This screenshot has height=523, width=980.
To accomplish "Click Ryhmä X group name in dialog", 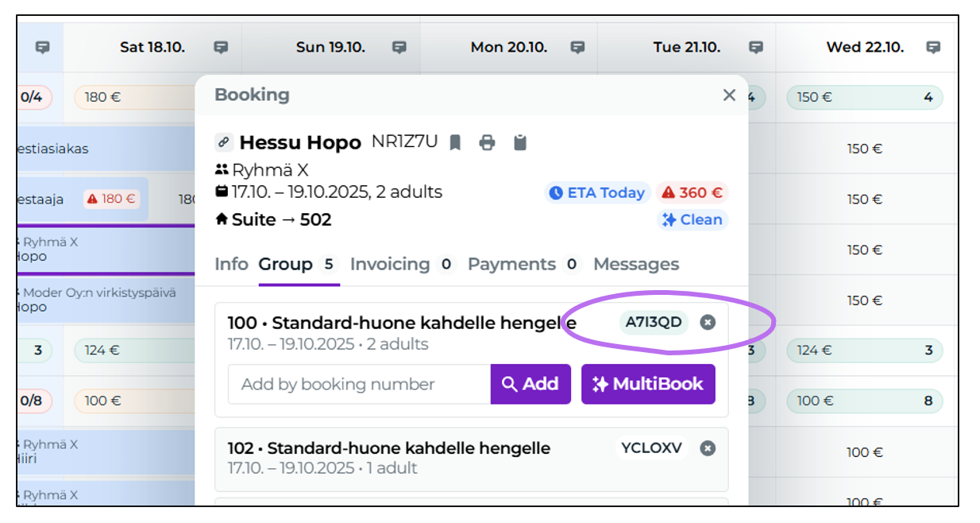I will coord(270,169).
